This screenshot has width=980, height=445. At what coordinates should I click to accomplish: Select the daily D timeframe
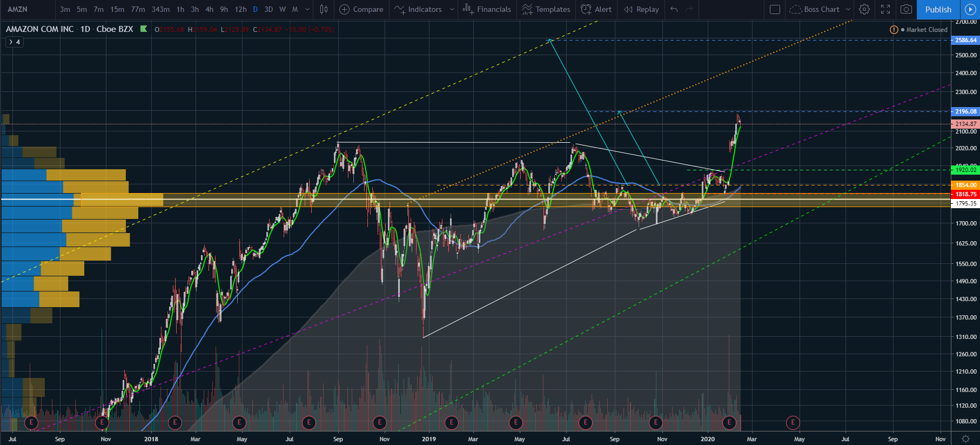point(256,9)
